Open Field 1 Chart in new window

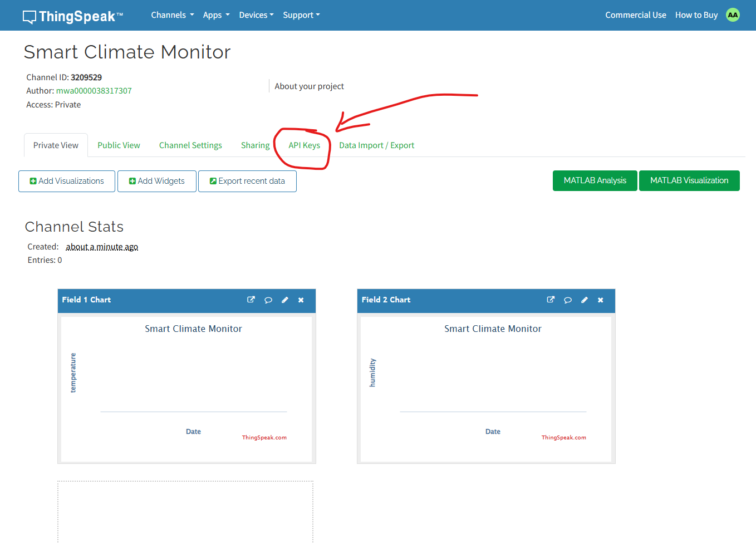[251, 300]
